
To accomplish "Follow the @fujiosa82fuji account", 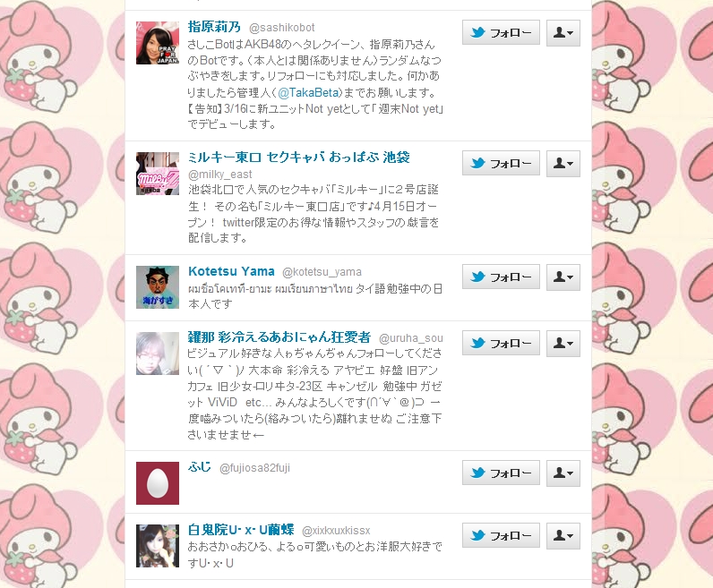I will (501, 473).
